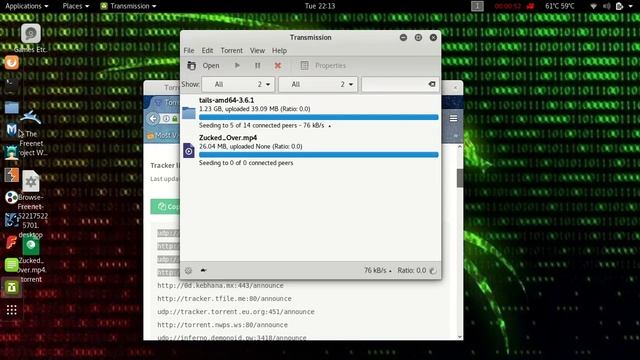The width and height of the screenshot is (640, 360).
Task: Launch the green notes icon in dock
Action: (11, 265)
